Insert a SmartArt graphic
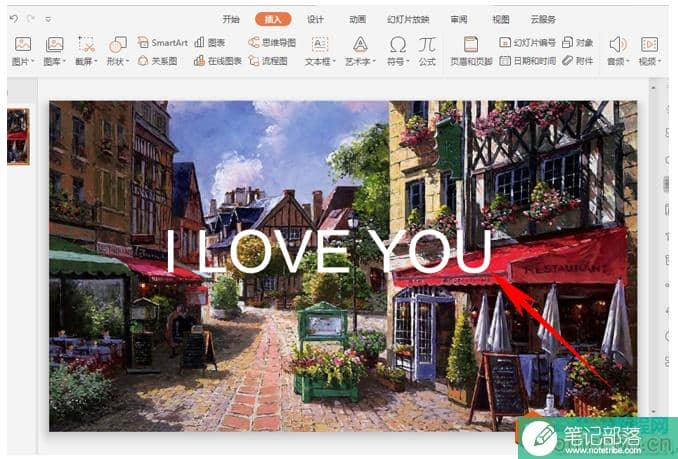This screenshot has height=459, width=678. point(163,42)
